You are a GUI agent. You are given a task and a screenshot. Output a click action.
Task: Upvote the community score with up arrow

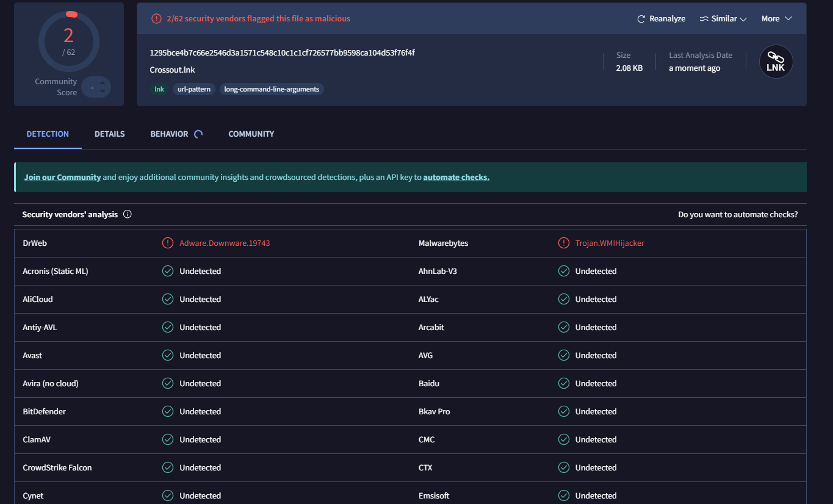click(x=103, y=82)
